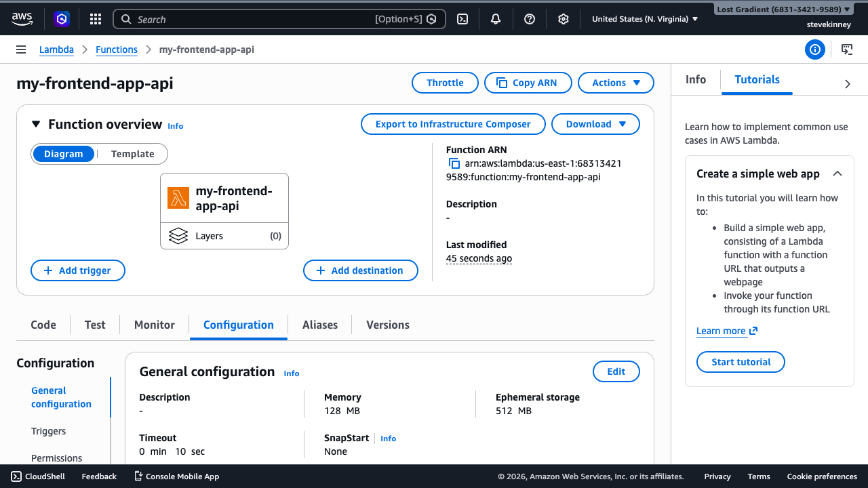Switch to the Diagram view
Image resolution: width=868 pixels, height=488 pixels.
click(x=64, y=154)
